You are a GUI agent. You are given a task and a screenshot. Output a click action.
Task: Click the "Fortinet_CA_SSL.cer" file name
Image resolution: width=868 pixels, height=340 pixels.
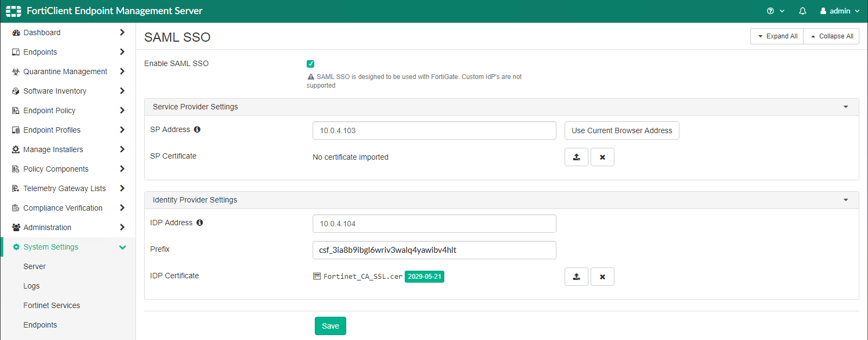point(363,277)
